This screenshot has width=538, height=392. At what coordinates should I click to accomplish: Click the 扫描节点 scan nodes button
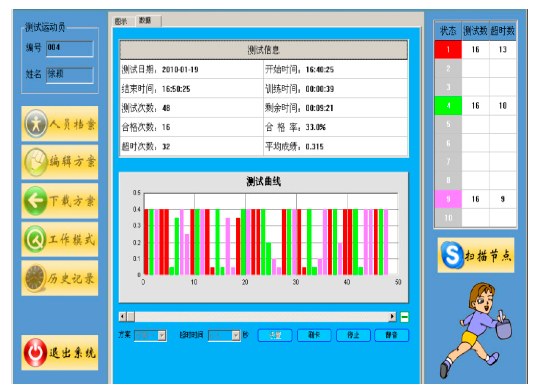click(476, 255)
